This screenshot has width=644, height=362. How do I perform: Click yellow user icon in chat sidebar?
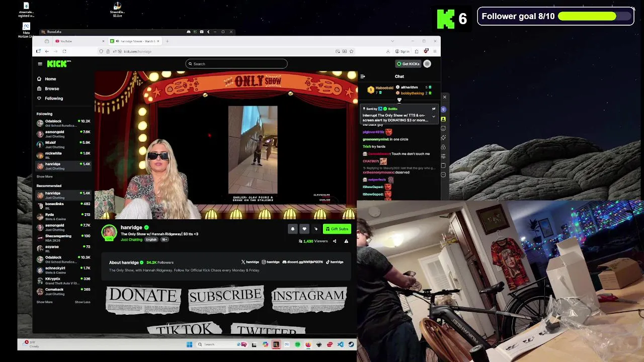[x=443, y=119]
